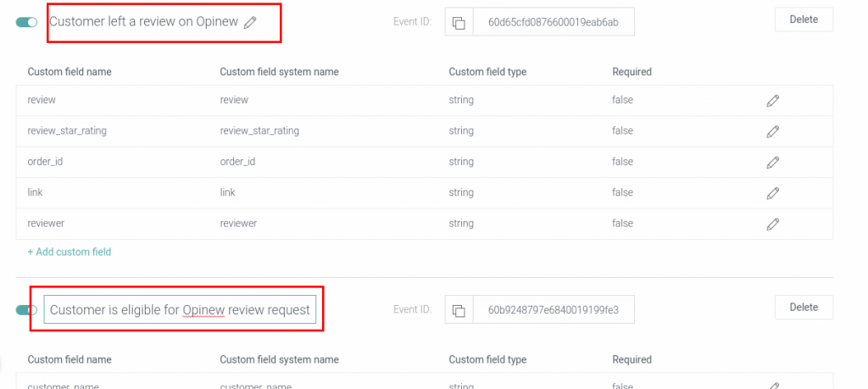This screenshot has height=389, width=868.
Task: Edit the review_star_rating custom field
Action: coord(773,131)
